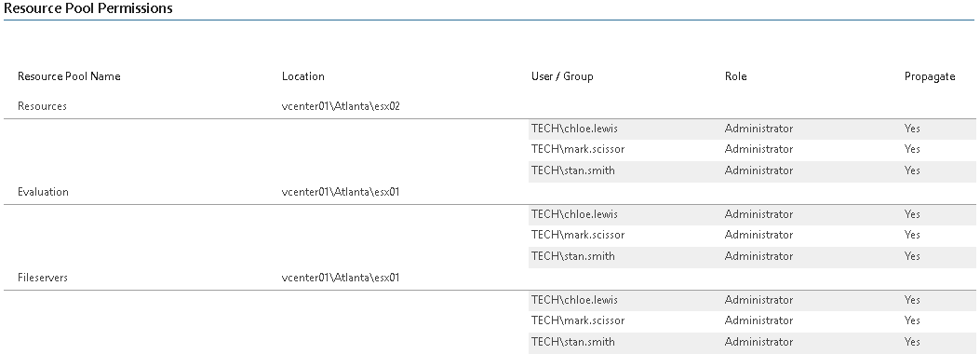Click Administrator role for Evaluation's mark.scissor
The width and height of the screenshot is (980, 354).
[x=758, y=235]
